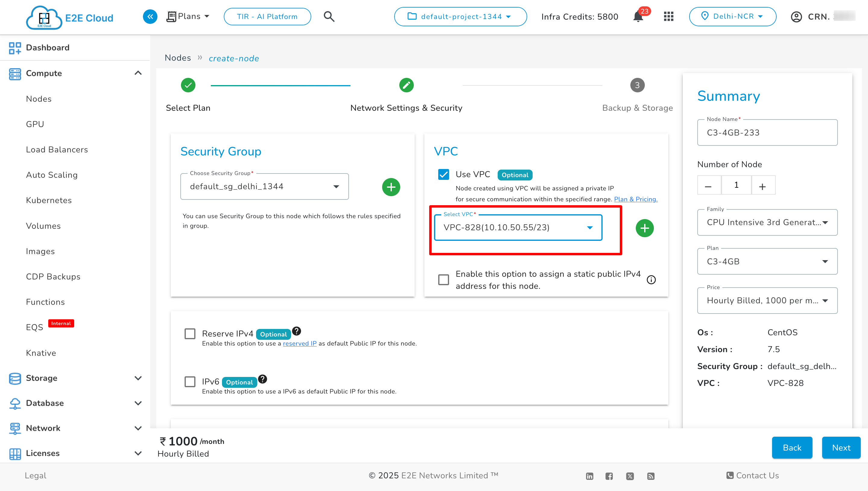Screen dimensions: 868x491
Task: Follow the Plan & Pricing link
Action: pos(635,199)
